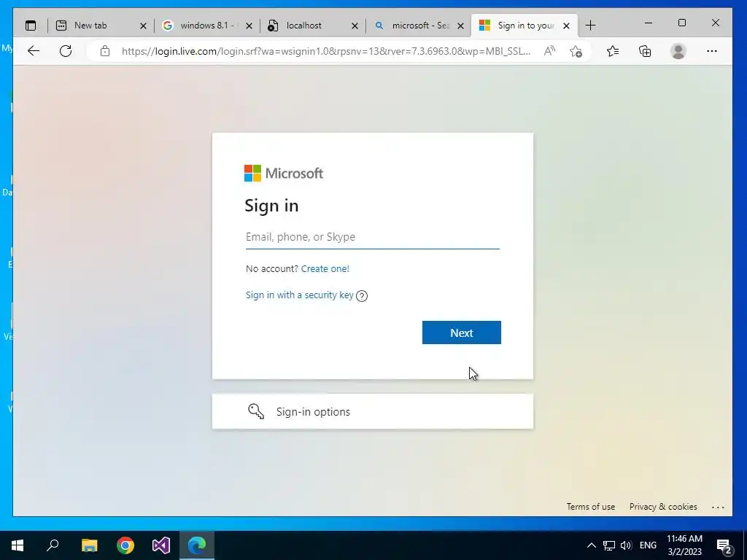
Task: Open Terms of use link
Action: (x=590, y=507)
